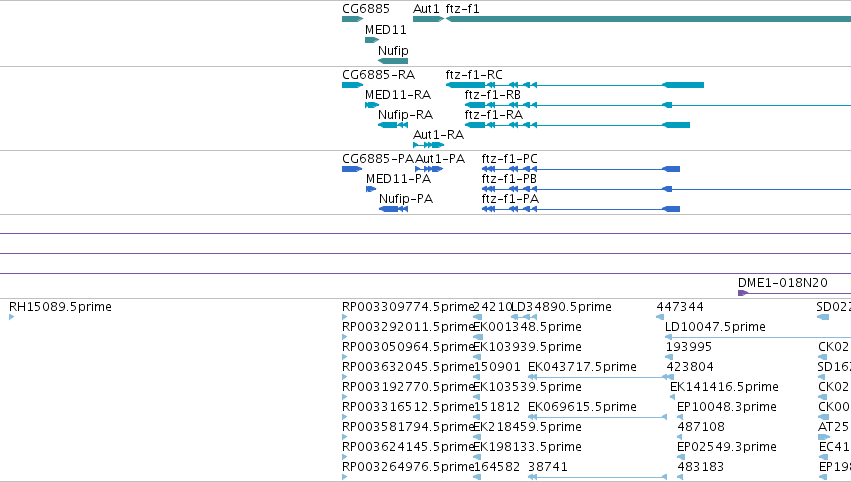The height and width of the screenshot is (482, 851).
Task: Select the MED11-RA transcript label
Action: tap(398, 95)
